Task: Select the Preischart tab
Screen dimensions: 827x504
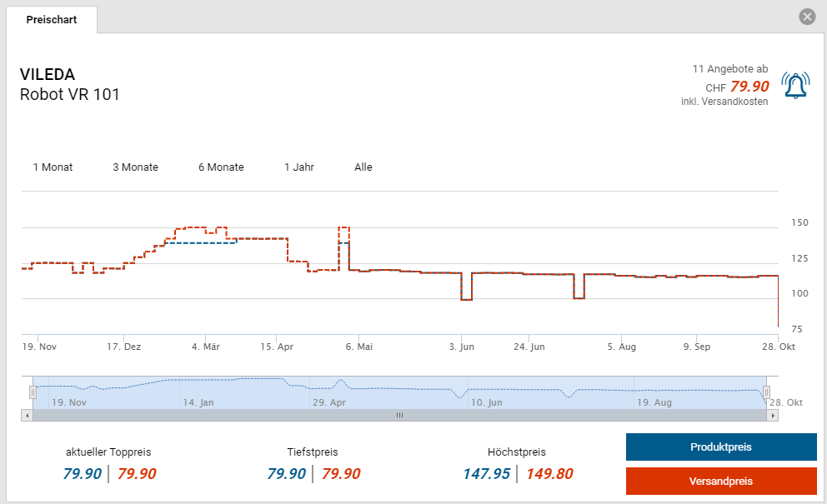Action: (52, 19)
